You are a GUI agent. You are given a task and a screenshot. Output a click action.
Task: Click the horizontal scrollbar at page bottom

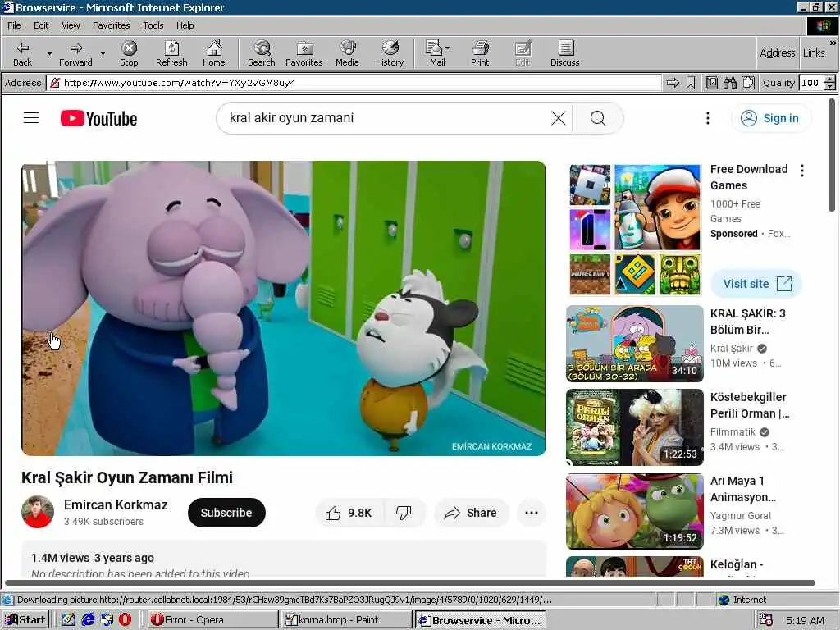point(410,582)
